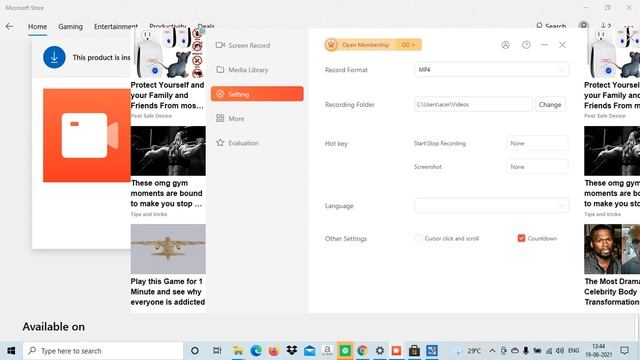Click the blue download icon in Store
The width and height of the screenshot is (640, 360).
[54, 57]
